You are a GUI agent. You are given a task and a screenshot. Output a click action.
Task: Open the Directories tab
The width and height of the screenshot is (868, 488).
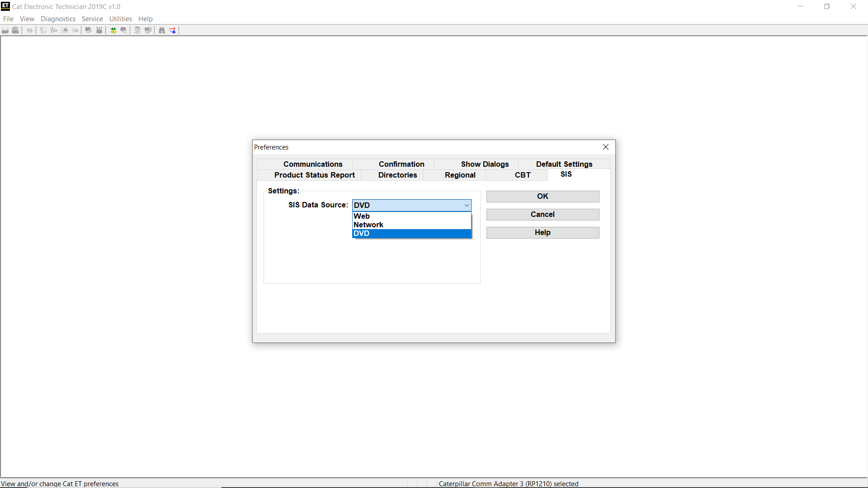(397, 175)
